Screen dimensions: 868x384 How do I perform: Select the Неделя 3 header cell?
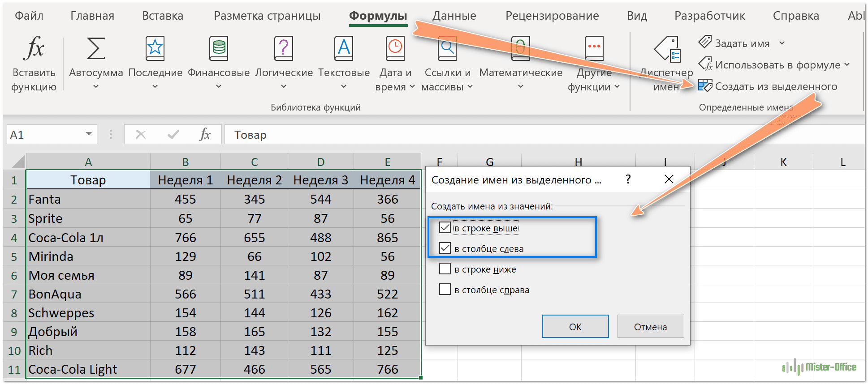[321, 180]
